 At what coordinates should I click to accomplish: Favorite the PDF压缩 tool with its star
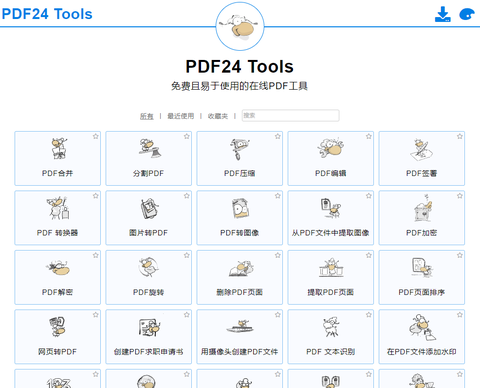278,136
